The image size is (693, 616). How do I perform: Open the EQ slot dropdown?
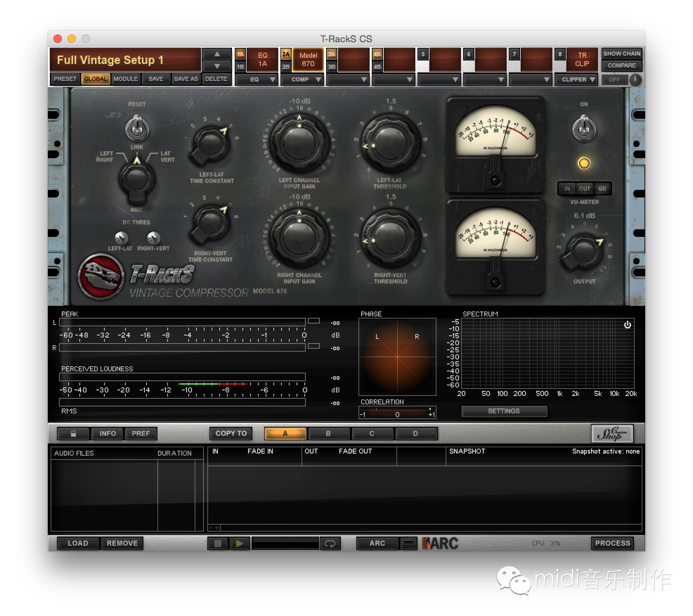pos(257,79)
